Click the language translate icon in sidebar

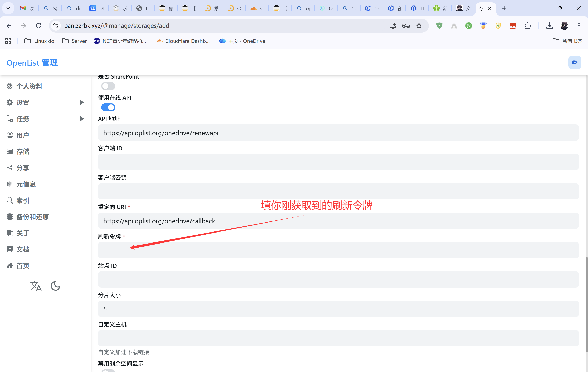36,286
